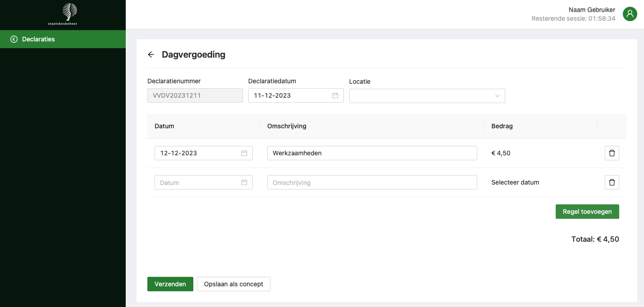Click the Dagvergoeding heading
The image size is (644, 307).
pyautogui.click(x=194, y=54)
